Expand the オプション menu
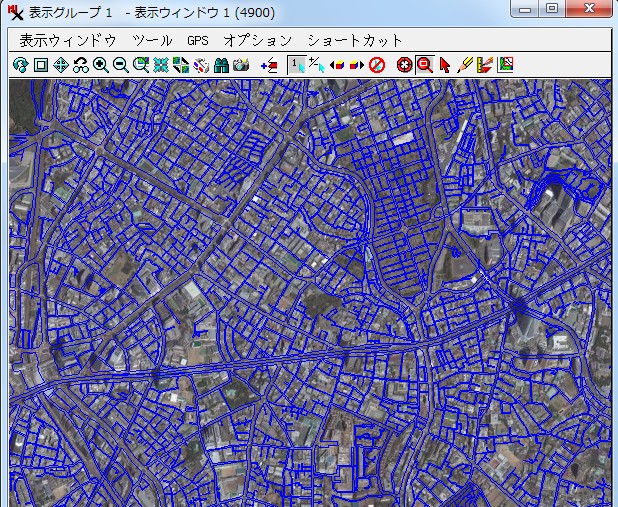Image resolution: width=618 pixels, height=507 pixels. 257,40
